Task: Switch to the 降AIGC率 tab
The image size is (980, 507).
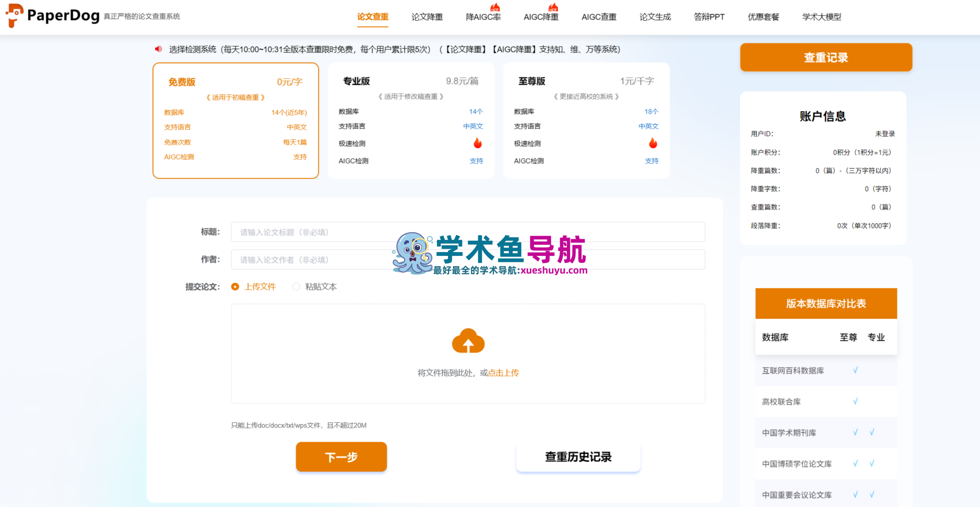Action: pos(483,17)
